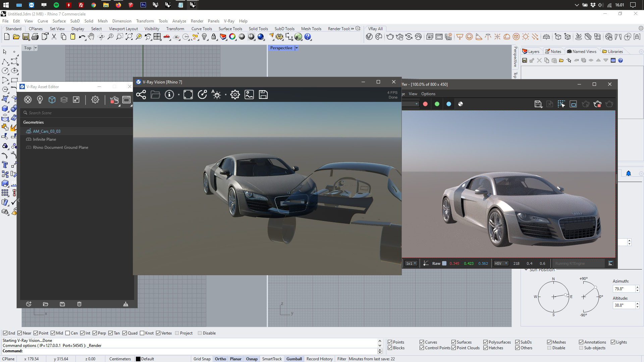The image size is (644, 362).
Task: Open V-Ray Vision settings gear
Action: point(235,95)
